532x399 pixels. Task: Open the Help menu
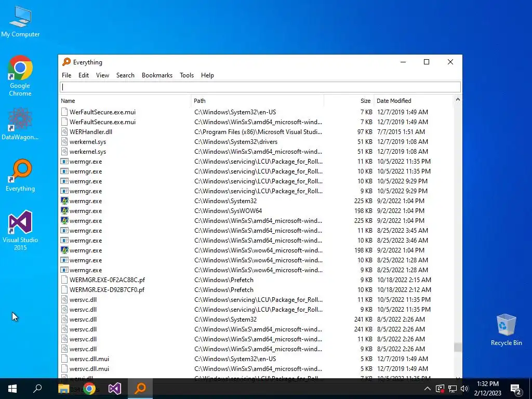(207, 75)
